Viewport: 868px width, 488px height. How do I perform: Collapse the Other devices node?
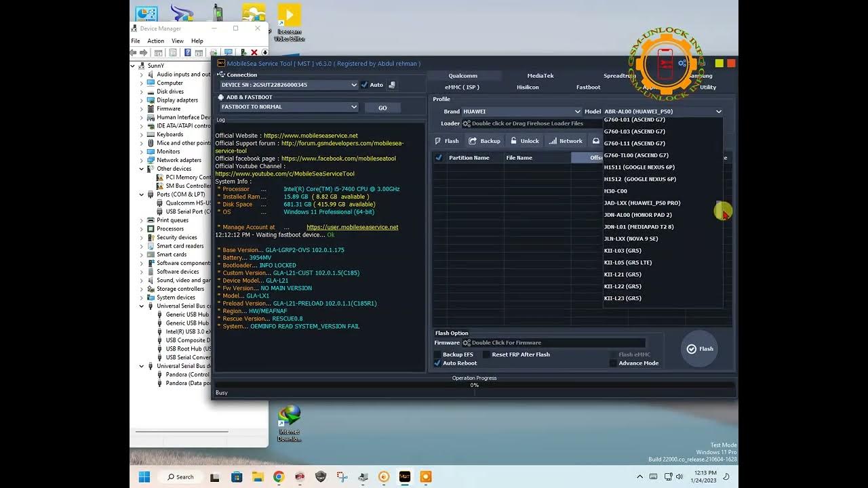(x=142, y=169)
